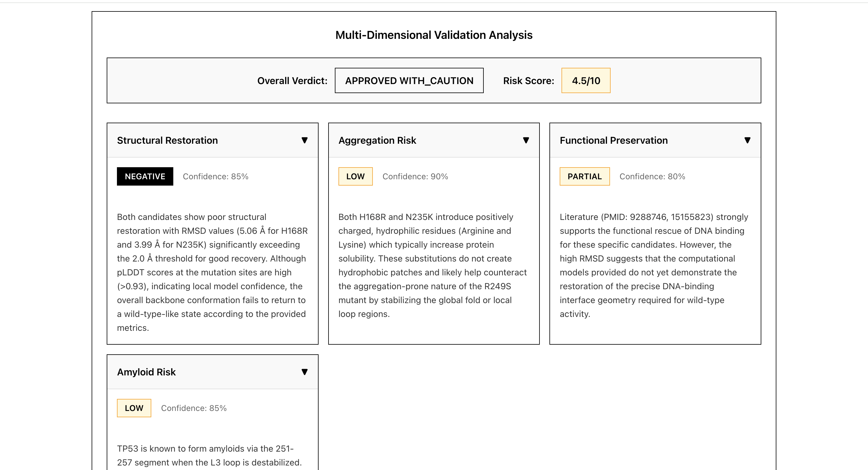Screen dimensions: 868x470
Task: Click the LOW badge under Aggregation Risk
Action: click(355, 176)
